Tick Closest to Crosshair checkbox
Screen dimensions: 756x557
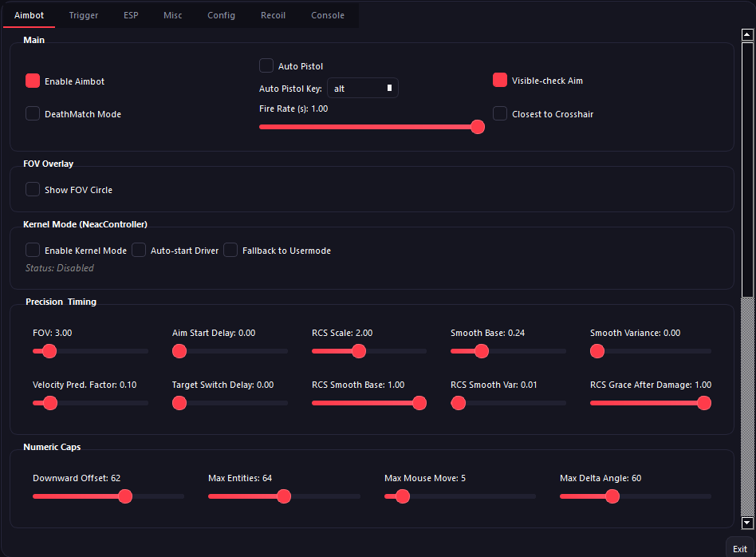coord(500,113)
